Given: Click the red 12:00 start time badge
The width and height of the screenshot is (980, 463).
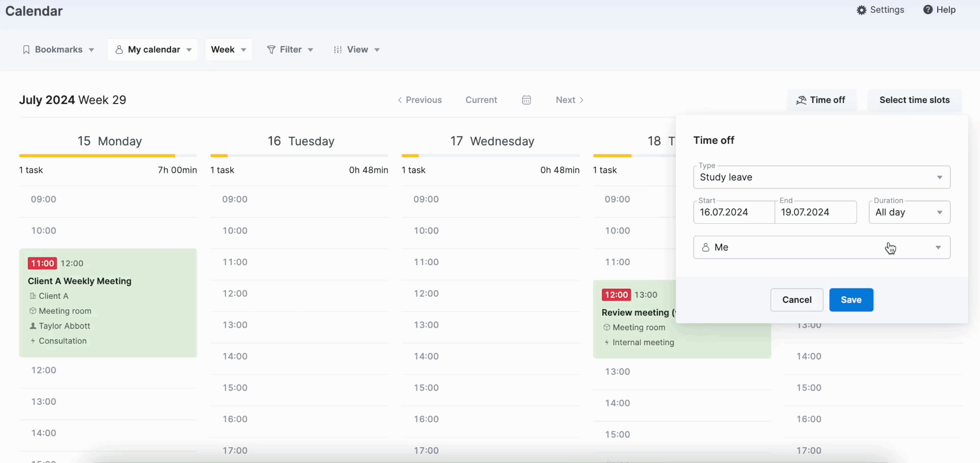Looking at the screenshot, I should coord(617,295).
